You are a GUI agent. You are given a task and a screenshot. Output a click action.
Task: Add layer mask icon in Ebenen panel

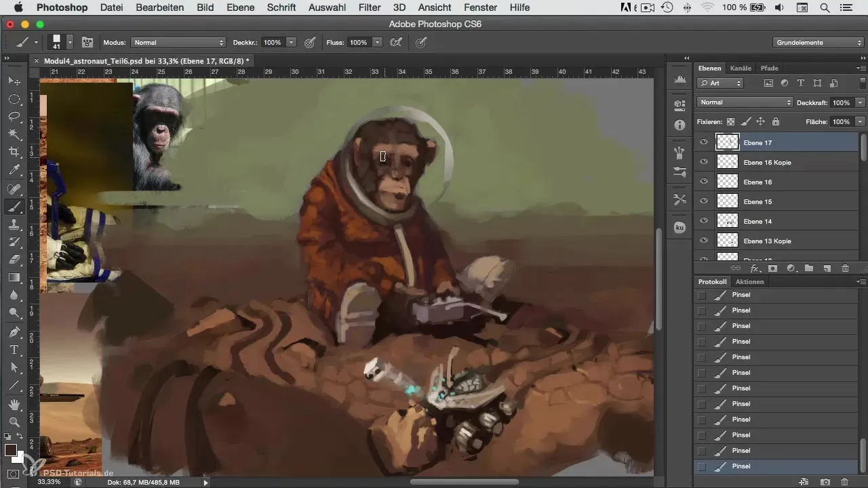[772, 268]
